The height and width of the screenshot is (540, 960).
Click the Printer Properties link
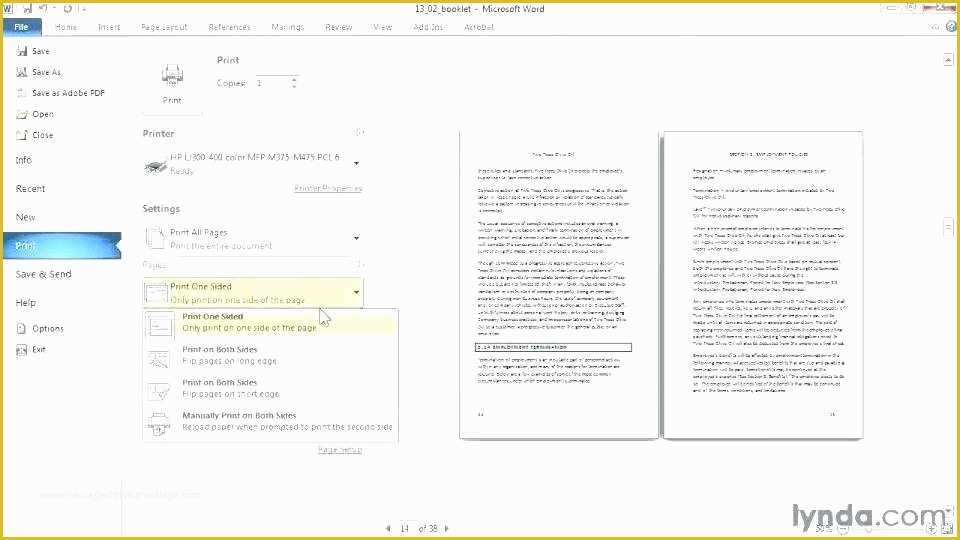click(328, 188)
